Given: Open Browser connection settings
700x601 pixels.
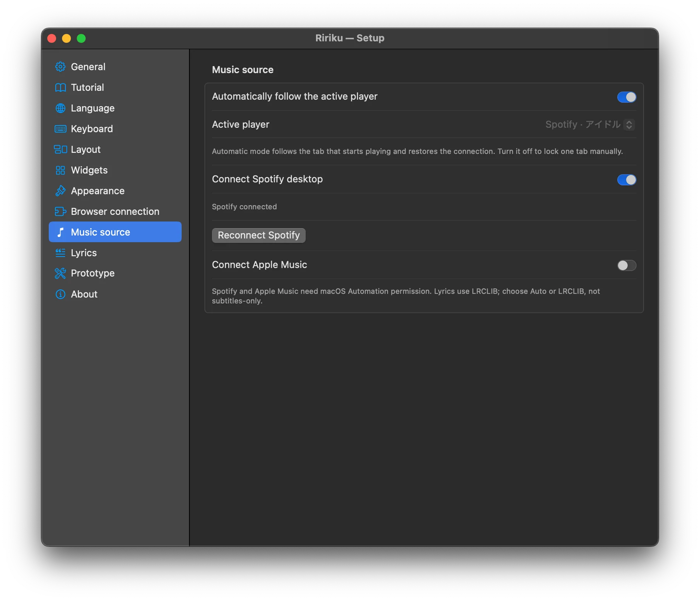Looking at the screenshot, I should pyautogui.click(x=115, y=212).
